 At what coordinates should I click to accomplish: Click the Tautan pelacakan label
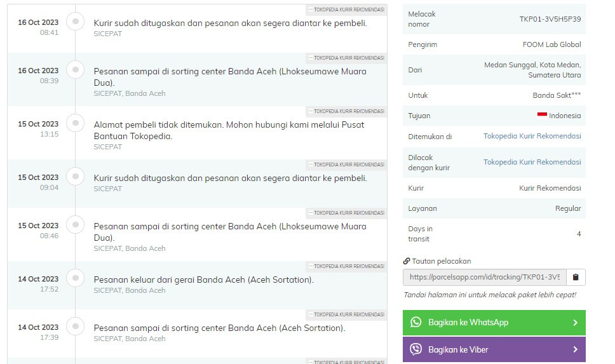point(442,261)
